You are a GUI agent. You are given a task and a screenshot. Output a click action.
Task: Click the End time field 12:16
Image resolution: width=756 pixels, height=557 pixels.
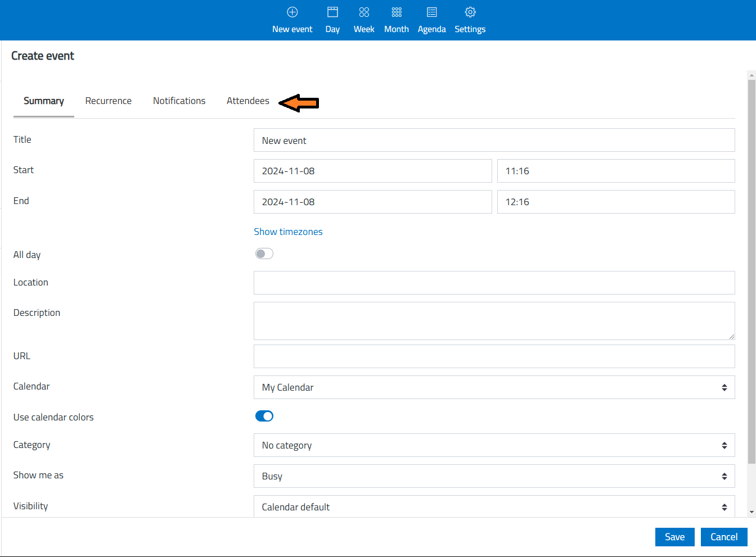click(x=616, y=202)
